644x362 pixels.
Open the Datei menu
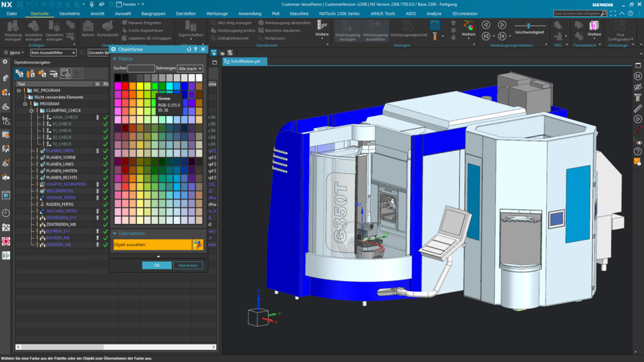[11, 13]
